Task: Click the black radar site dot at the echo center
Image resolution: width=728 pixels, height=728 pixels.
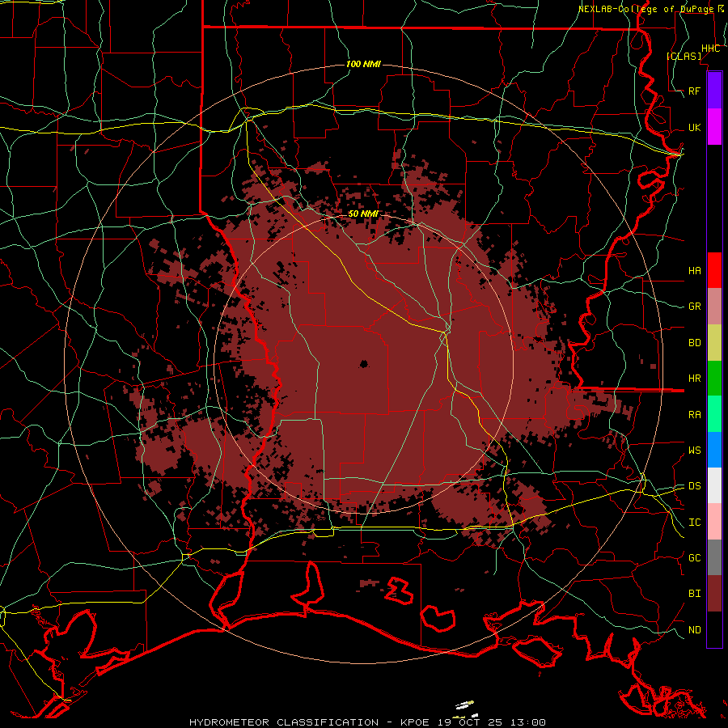Action: (x=363, y=363)
